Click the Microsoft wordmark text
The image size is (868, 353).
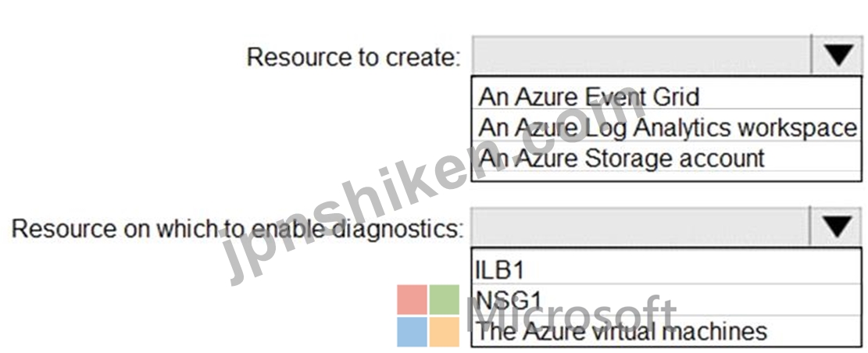pyautogui.click(x=570, y=315)
